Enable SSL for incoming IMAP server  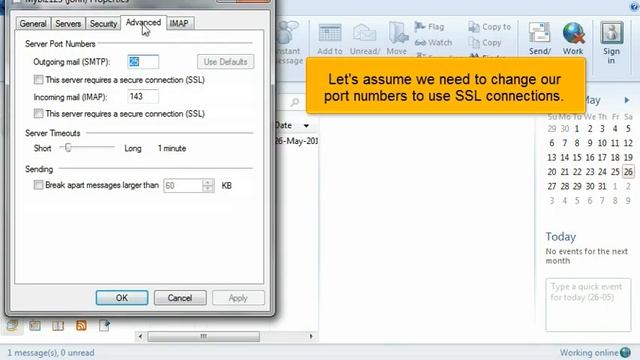click(x=38, y=113)
